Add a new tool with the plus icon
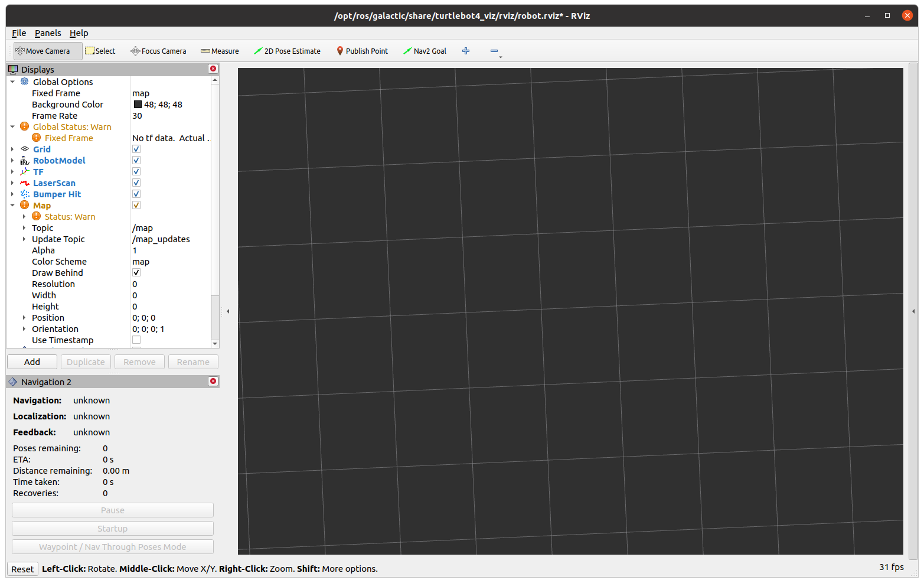The height and width of the screenshot is (583, 924). (x=466, y=51)
